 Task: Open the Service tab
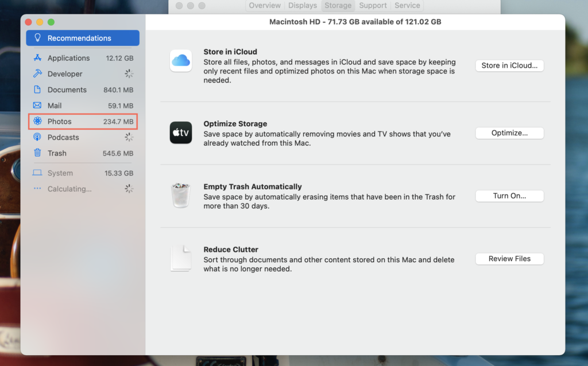pos(407,6)
